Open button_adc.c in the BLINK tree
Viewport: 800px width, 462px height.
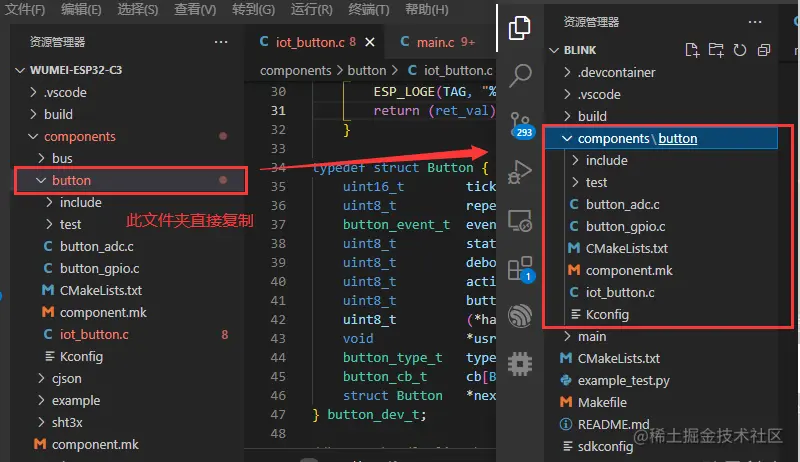[x=662, y=204]
